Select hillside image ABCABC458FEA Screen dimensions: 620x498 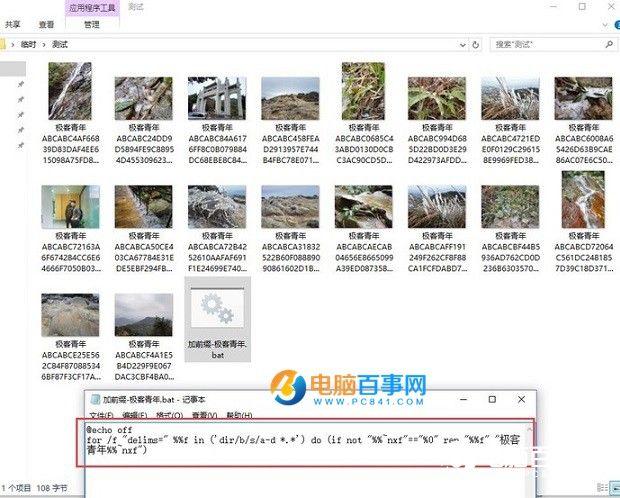290,98
